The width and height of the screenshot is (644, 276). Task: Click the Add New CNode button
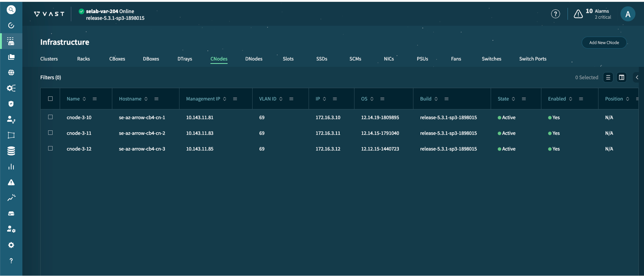tap(604, 43)
